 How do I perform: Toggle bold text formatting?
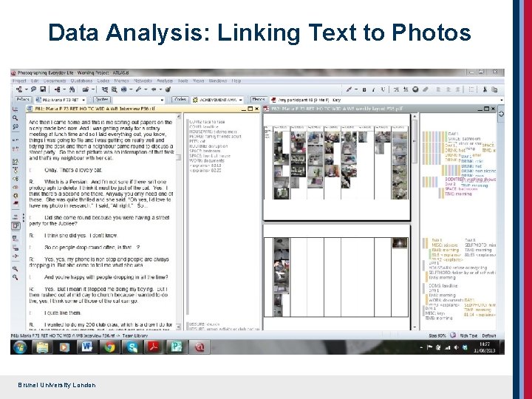click(x=364, y=89)
